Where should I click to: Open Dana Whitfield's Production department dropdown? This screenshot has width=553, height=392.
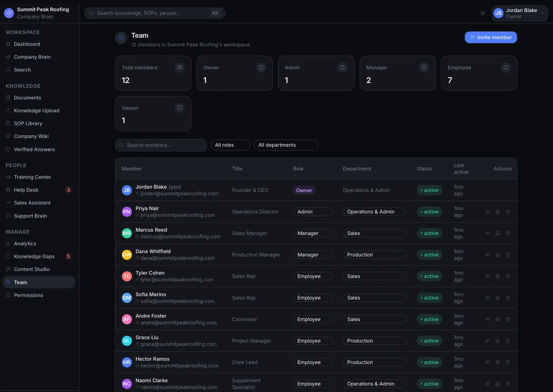click(375, 255)
